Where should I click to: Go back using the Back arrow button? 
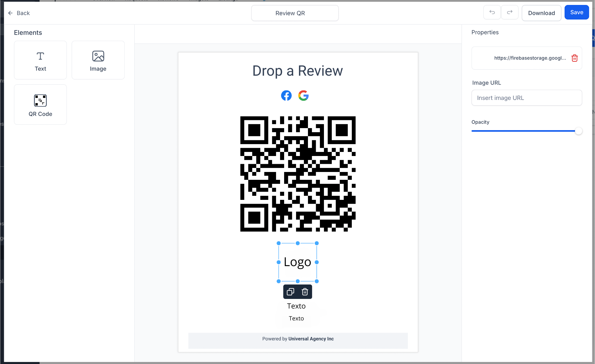[x=19, y=13]
